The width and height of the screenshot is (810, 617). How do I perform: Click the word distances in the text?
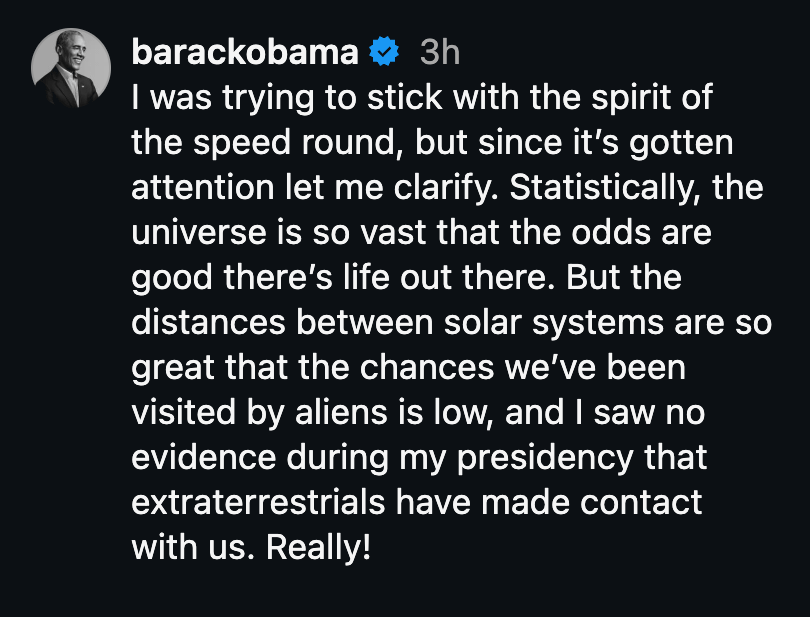point(210,322)
